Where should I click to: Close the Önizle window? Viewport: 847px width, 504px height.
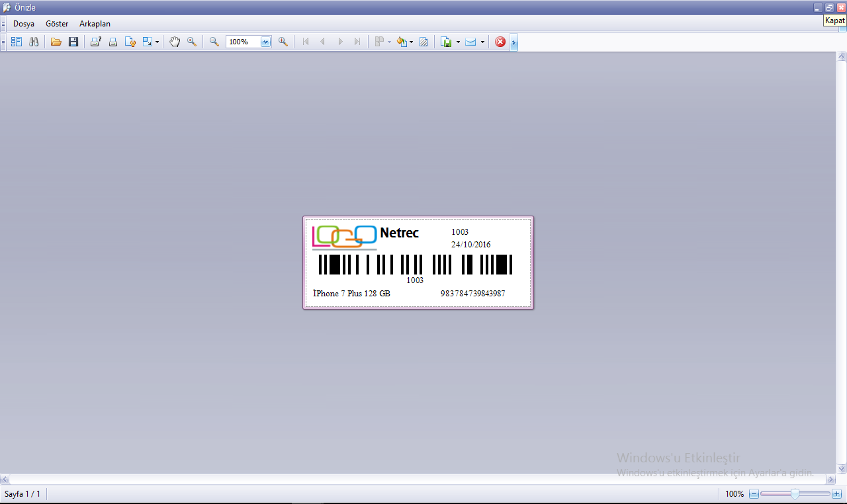841,7
